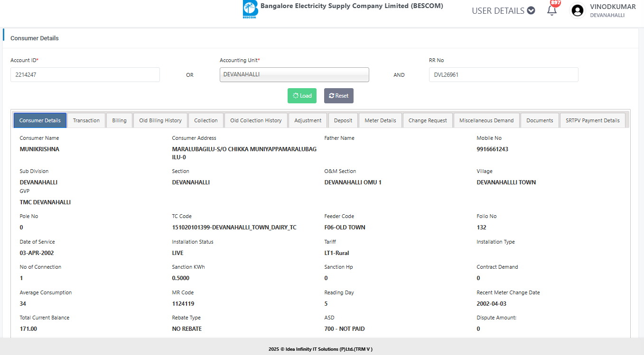Open the SRTPV Payment Details tab
Viewport: 644px width, 355px height.
[x=592, y=120]
